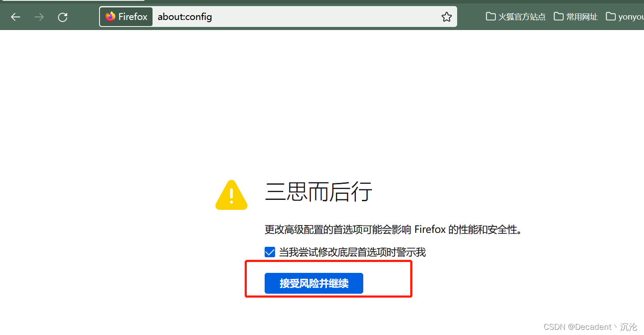Uncheck the 当我尝试修改底层首选项时警示我 checkbox
This screenshot has height=335, width=644.
270,252
